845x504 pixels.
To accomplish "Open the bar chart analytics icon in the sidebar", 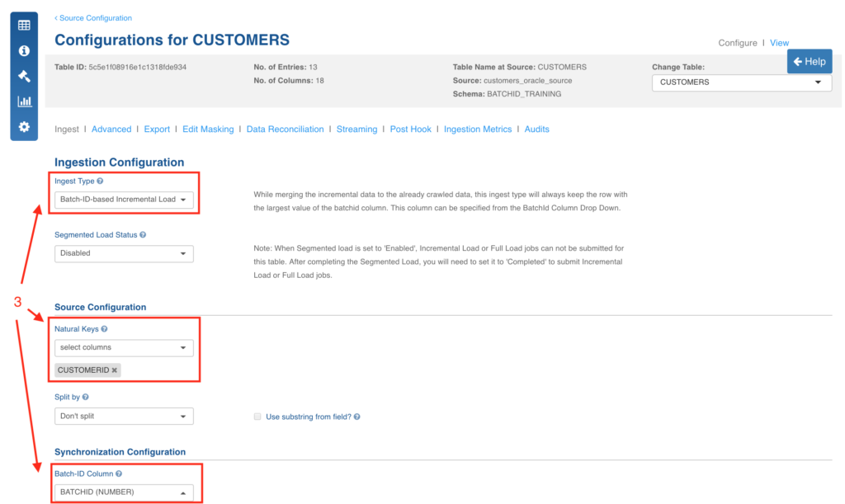I will (23, 101).
